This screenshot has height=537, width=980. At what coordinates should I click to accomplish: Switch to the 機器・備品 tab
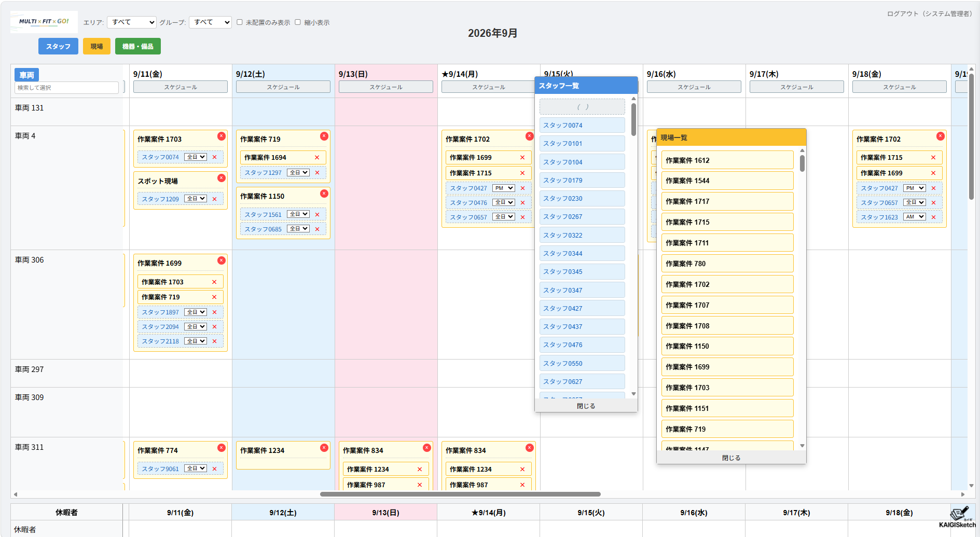click(137, 46)
